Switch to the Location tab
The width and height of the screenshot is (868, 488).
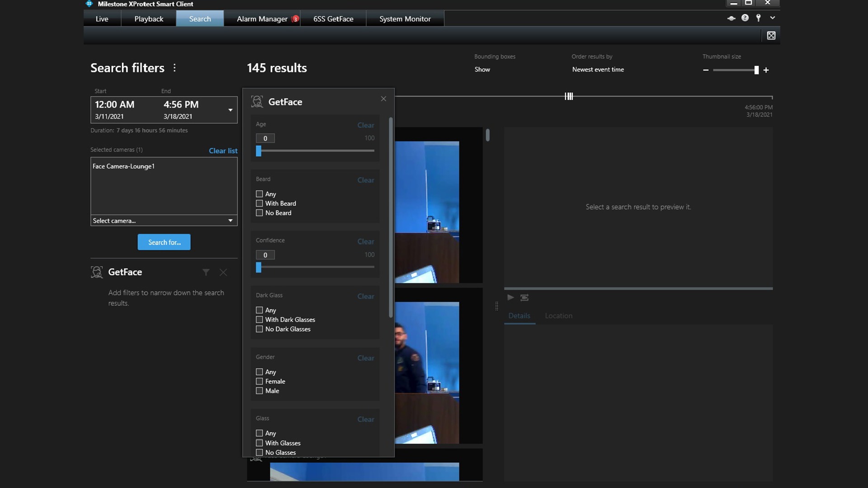(558, 316)
